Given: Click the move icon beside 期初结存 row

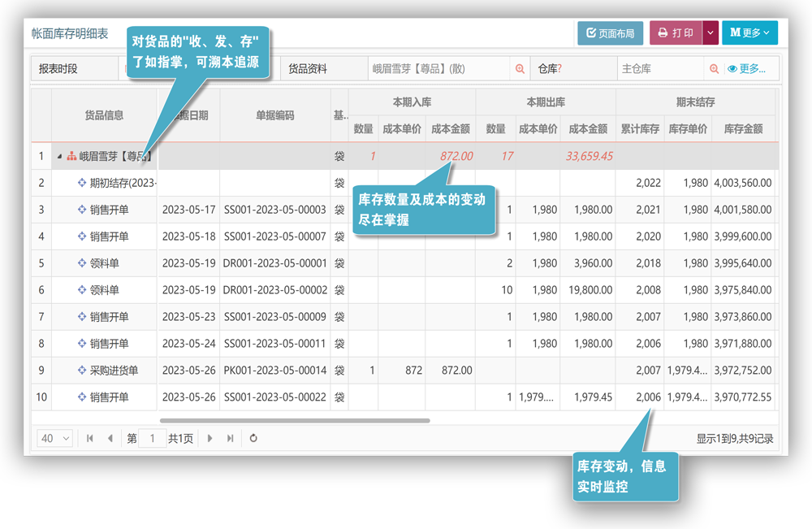Looking at the screenshot, I should point(82,183).
